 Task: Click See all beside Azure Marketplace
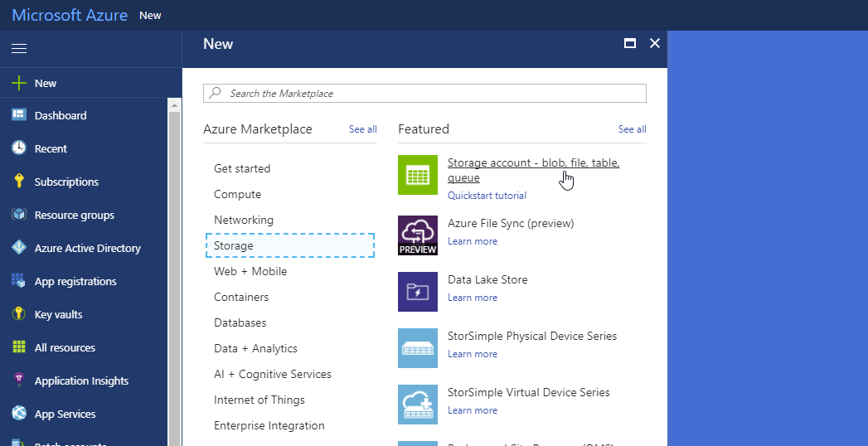[x=362, y=129]
